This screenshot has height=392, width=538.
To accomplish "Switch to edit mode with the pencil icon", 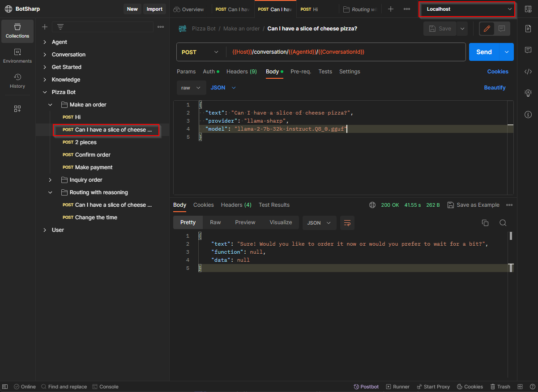I will pyautogui.click(x=487, y=29).
